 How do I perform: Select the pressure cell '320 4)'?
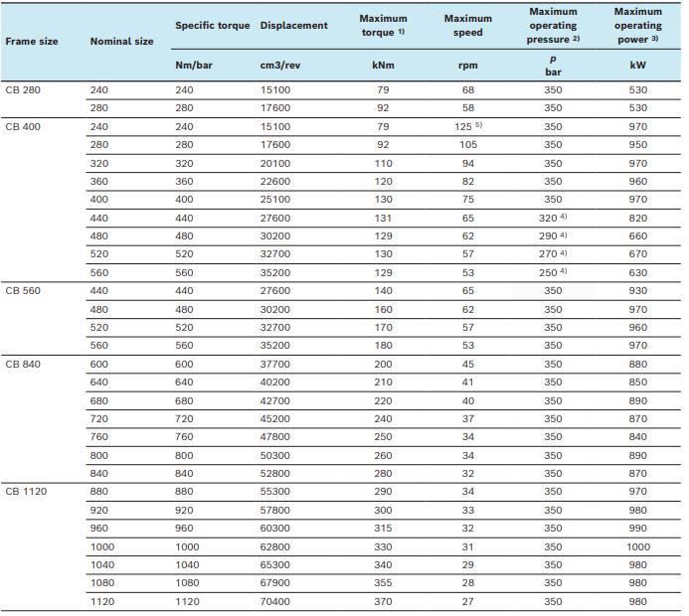553,218
